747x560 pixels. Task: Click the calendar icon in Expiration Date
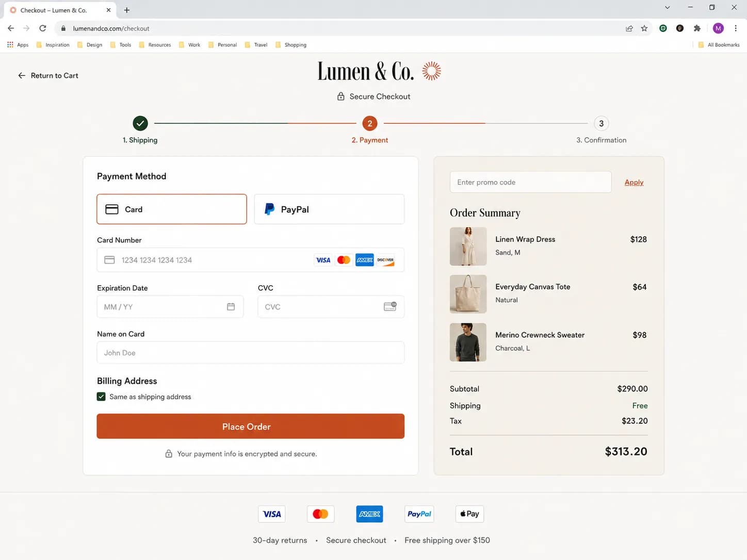231,307
